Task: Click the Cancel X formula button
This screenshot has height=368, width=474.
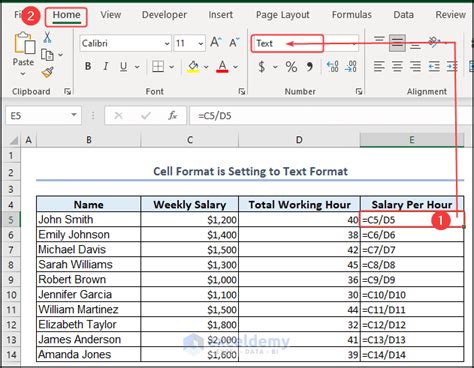Action: click(118, 116)
